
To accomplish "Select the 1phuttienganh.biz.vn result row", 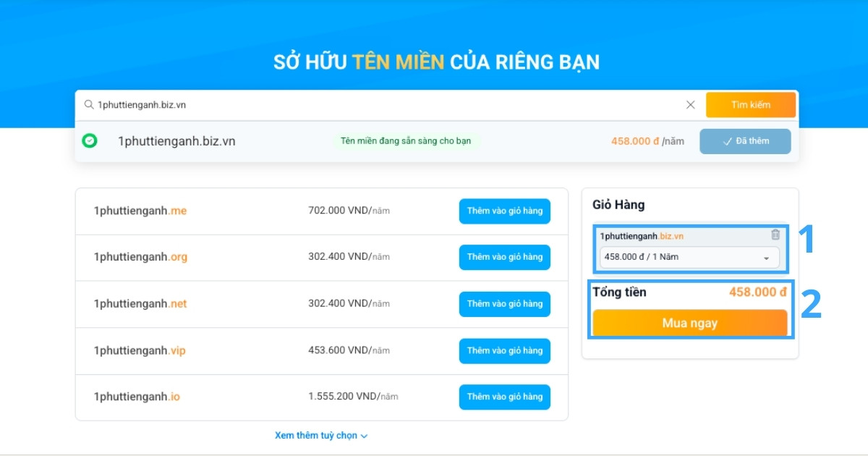I will (177, 141).
